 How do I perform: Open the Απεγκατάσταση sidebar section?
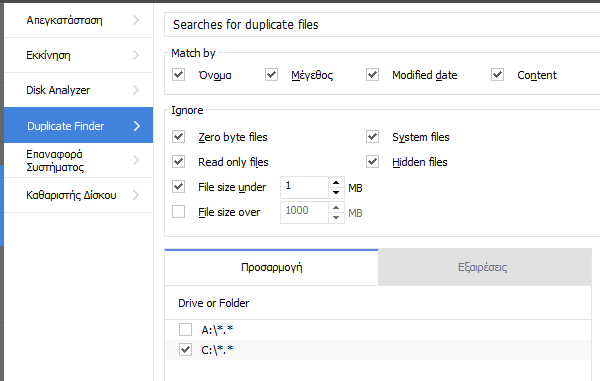78,20
